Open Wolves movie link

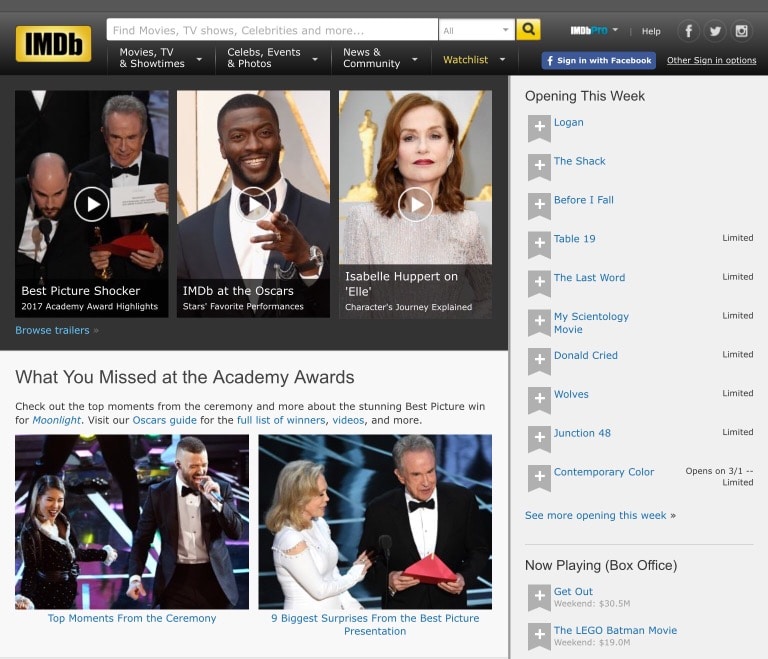(571, 394)
